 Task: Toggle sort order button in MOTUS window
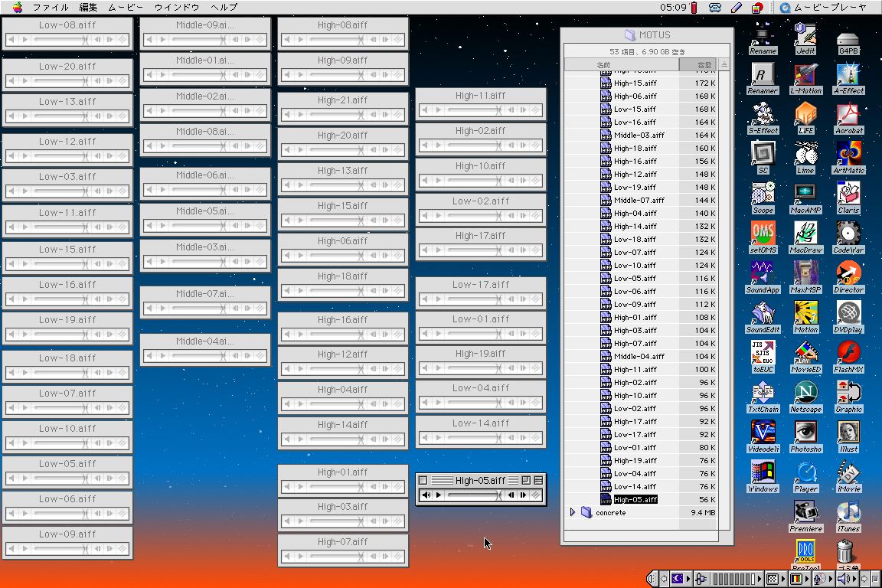point(724,65)
